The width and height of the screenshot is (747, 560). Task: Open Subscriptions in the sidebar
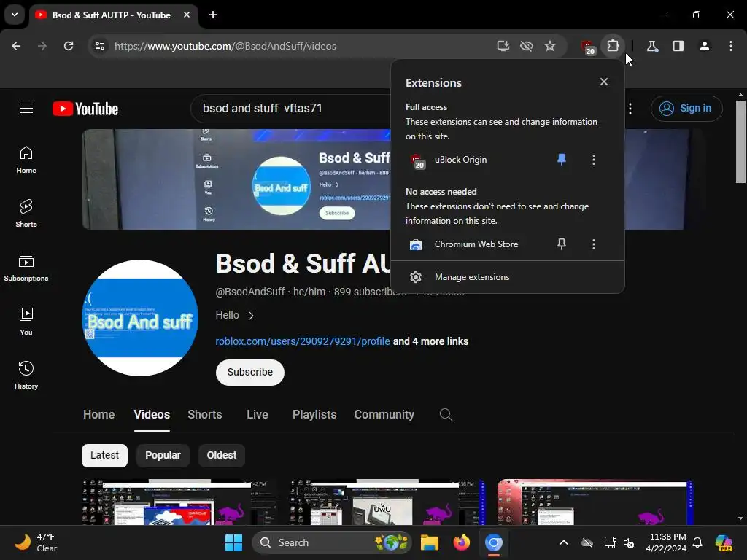pos(26,268)
